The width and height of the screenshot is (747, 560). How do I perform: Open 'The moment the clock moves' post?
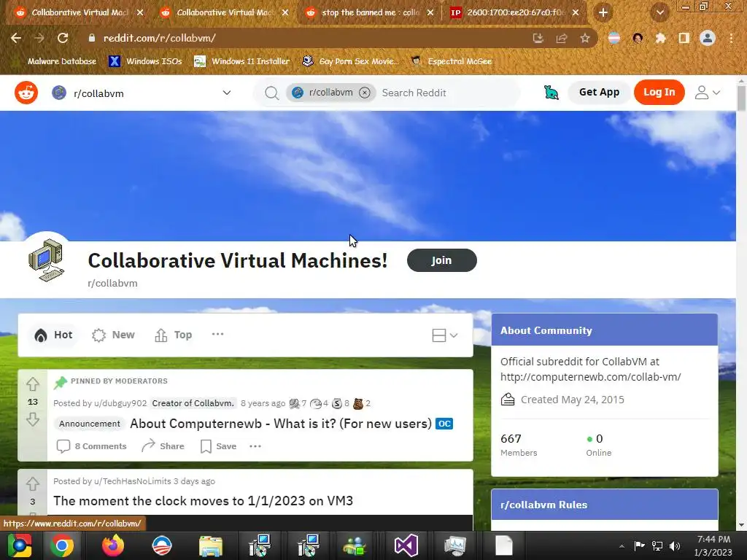point(203,501)
